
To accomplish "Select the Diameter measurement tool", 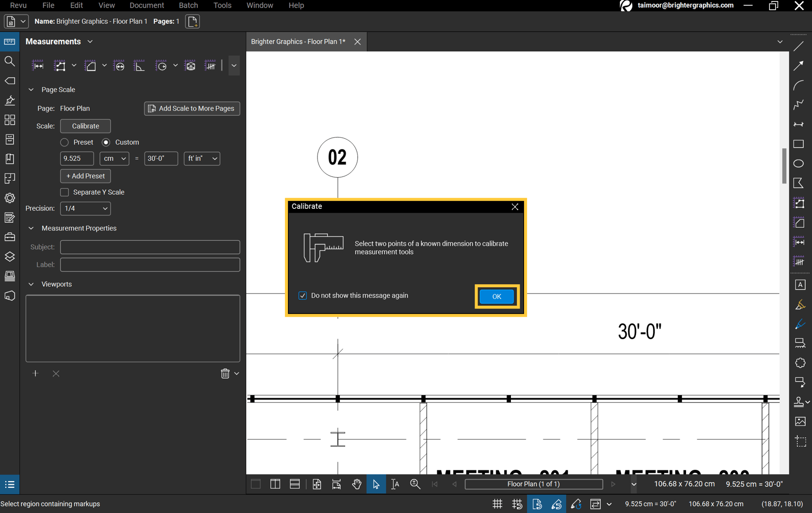I will coord(119,65).
